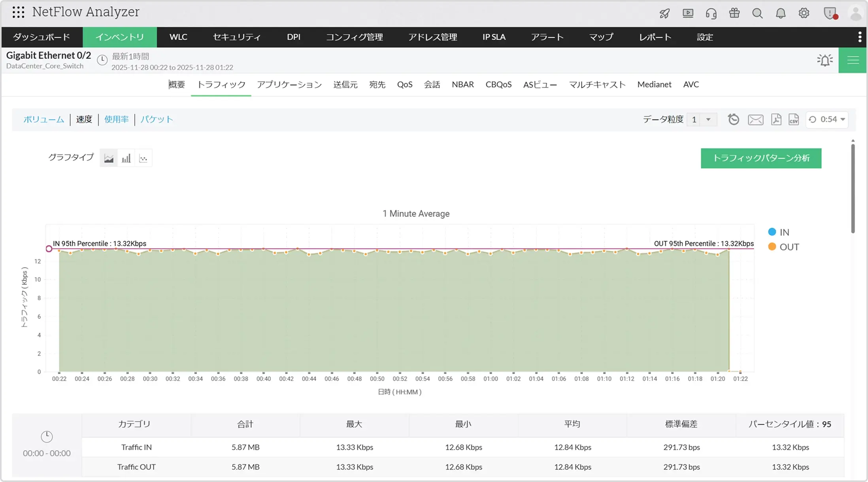Select the bar chart graph type
This screenshot has width=868, height=482.
click(x=126, y=158)
